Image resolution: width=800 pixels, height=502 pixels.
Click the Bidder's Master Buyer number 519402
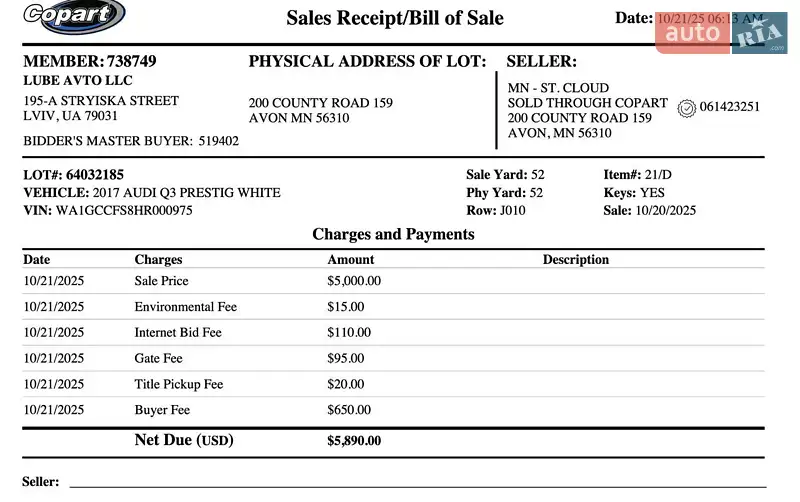[x=218, y=142]
